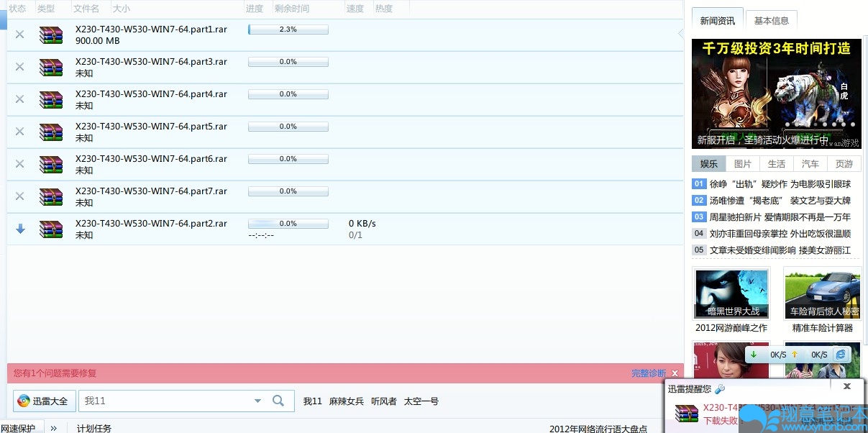868x433 pixels.
Task: Expand the » chevron next to 网速保护
Action: point(53,428)
